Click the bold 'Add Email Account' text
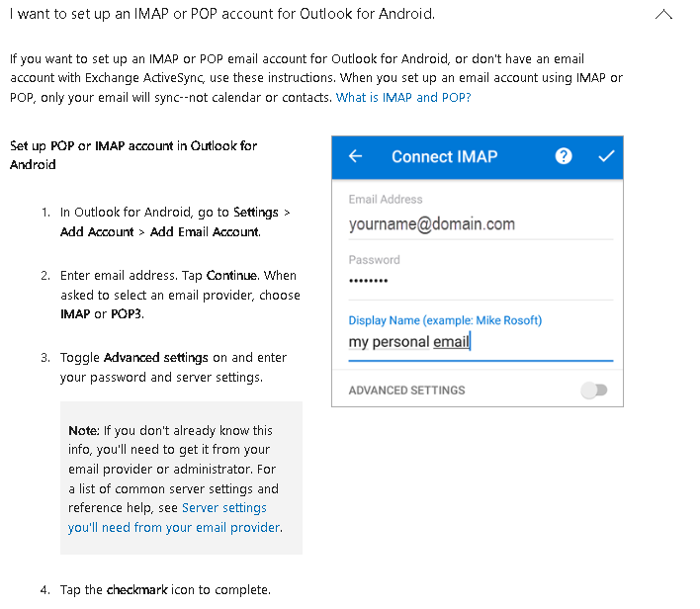Viewport: 700px width, 609px height. (x=205, y=232)
